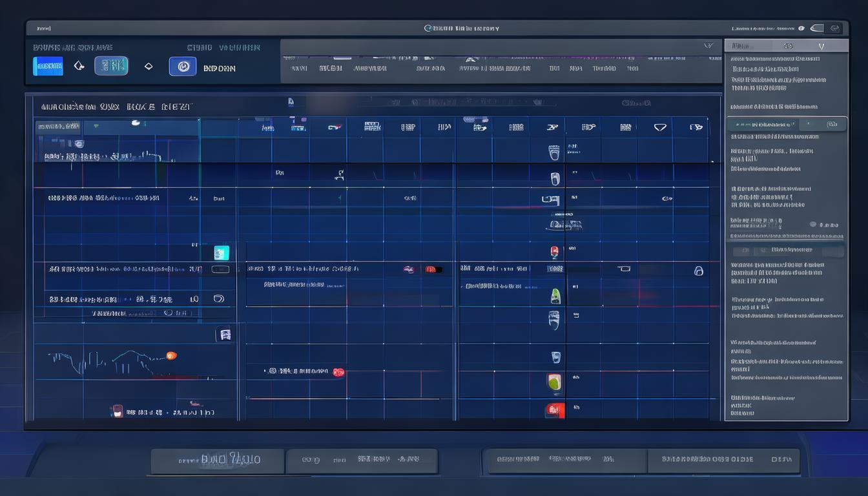Expand the chevron at top-right of header strip
The width and height of the screenshot is (868, 496).
tap(708, 46)
